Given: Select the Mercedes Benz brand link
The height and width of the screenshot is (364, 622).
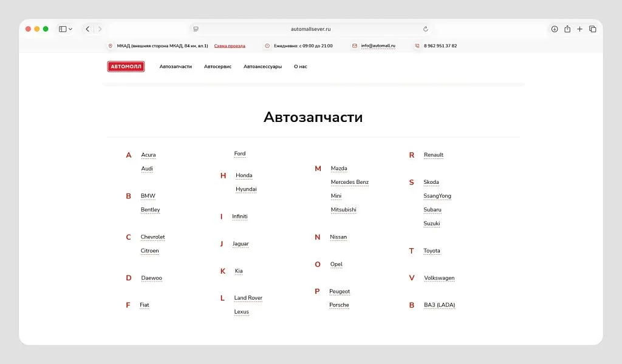Looking at the screenshot, I should click(x=349, y=182).
